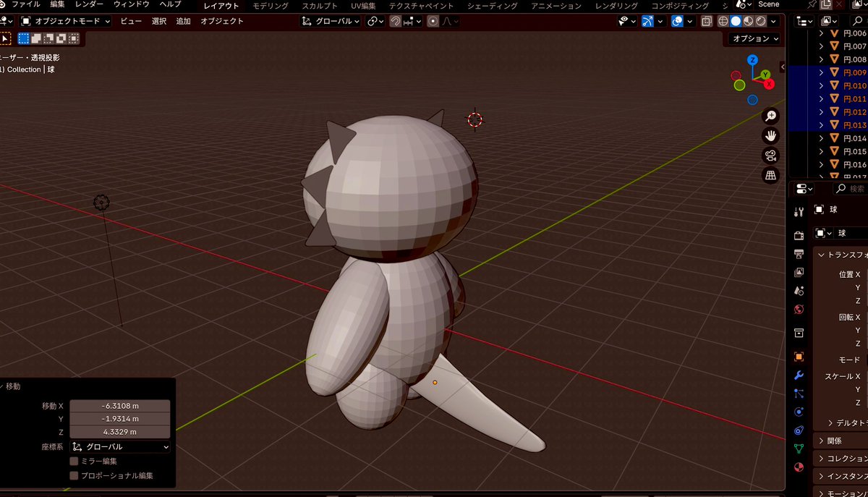Open the ウィンドウ menu
Screen dimensions: 868x497
coord(132,5)
